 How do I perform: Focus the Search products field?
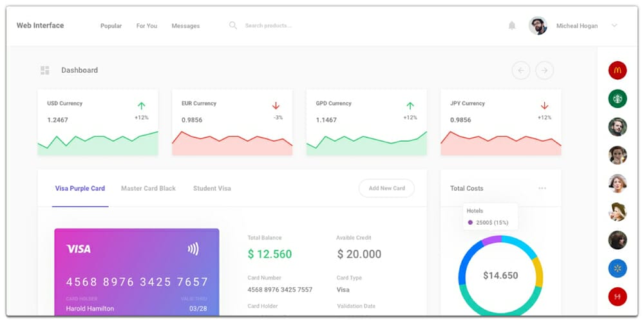click(x=268, y=26)
